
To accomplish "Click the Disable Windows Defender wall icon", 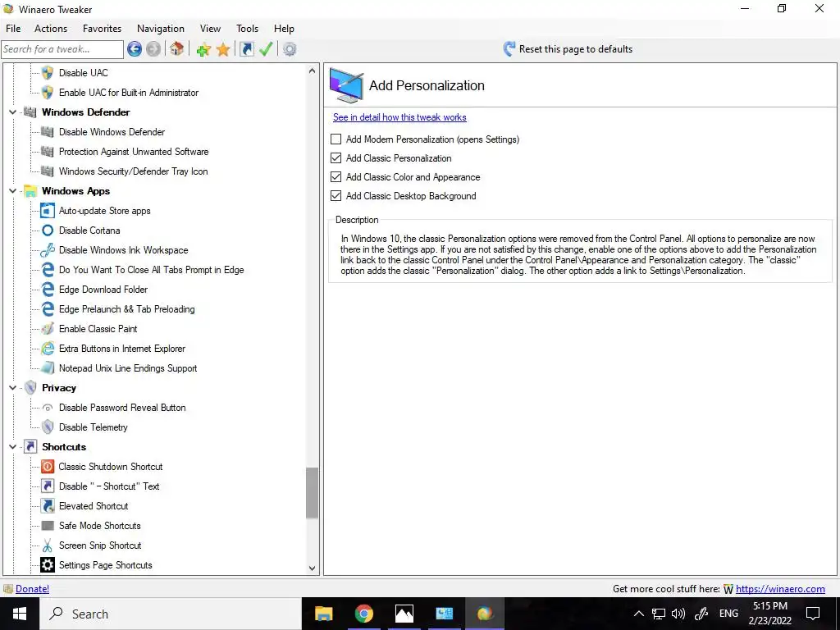I will [48, 132].
